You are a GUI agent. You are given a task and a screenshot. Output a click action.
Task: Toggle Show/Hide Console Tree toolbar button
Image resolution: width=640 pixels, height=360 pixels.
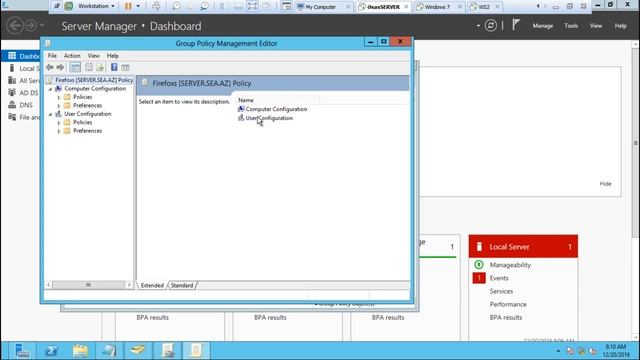tap(75, 67)
